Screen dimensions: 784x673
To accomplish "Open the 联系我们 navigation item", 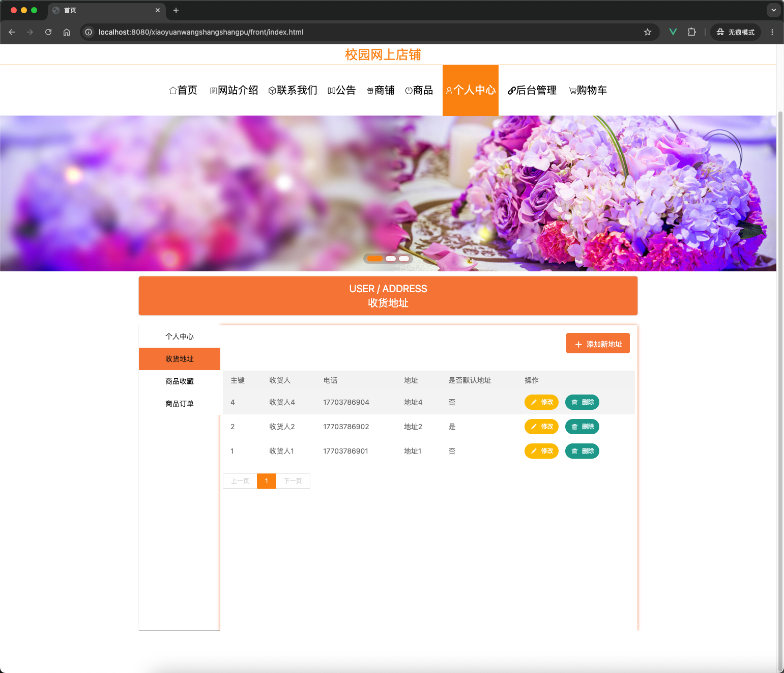I will (293, 90).
